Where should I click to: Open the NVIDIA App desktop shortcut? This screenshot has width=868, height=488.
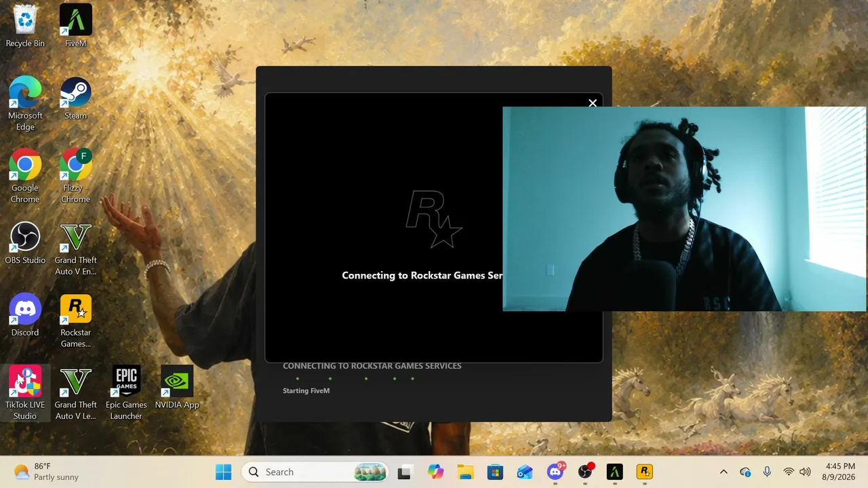177,388
